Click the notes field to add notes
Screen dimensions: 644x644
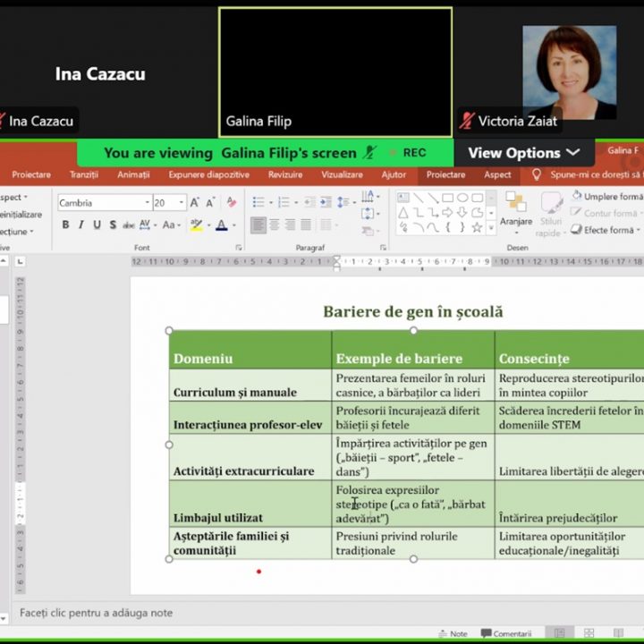(97, 613)
